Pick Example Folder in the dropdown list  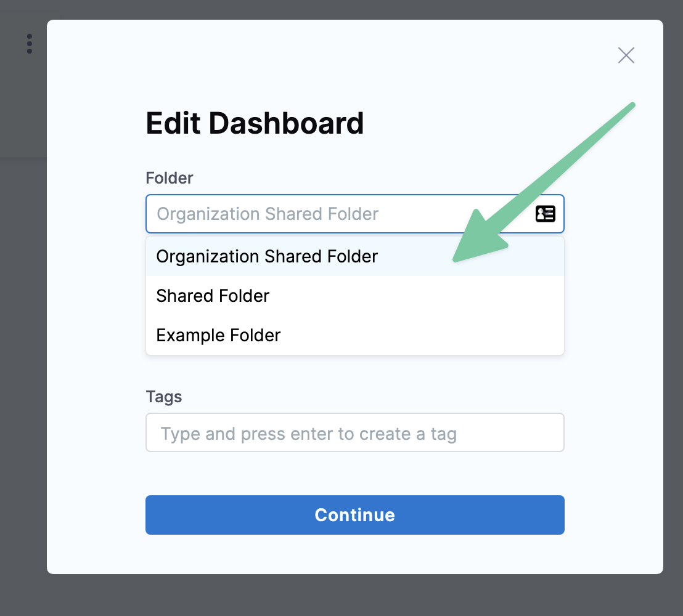[x=218, y=335]
